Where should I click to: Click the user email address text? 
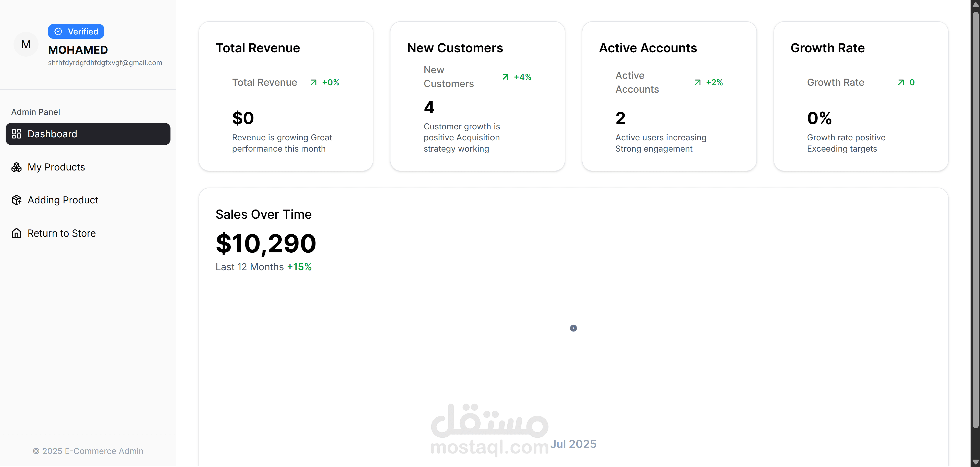click(105, 63)
